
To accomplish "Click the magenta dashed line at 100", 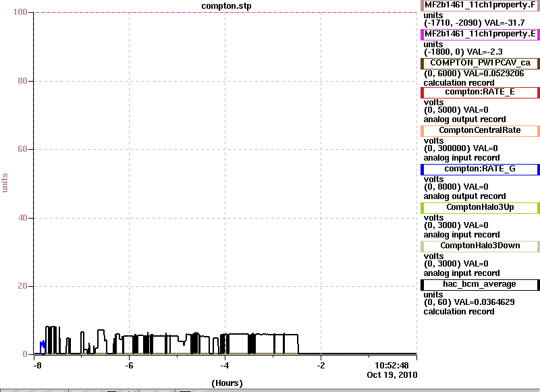I will point(225,12).
